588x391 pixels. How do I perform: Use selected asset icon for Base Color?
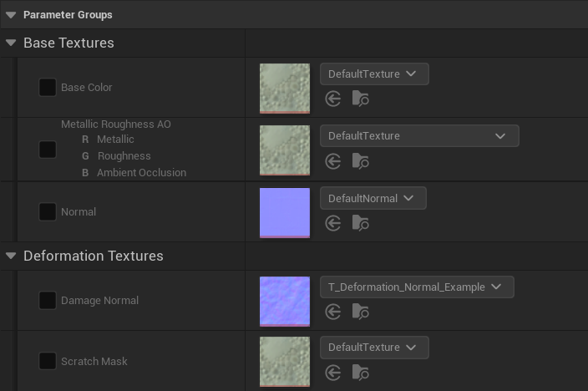[333, 99]
